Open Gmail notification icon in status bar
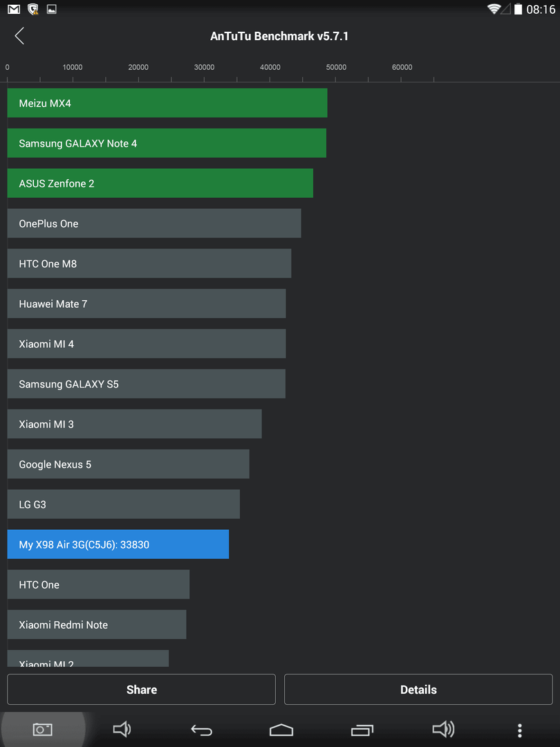The width and height of the screenshot is (560, 747). (x=14, y=9)
